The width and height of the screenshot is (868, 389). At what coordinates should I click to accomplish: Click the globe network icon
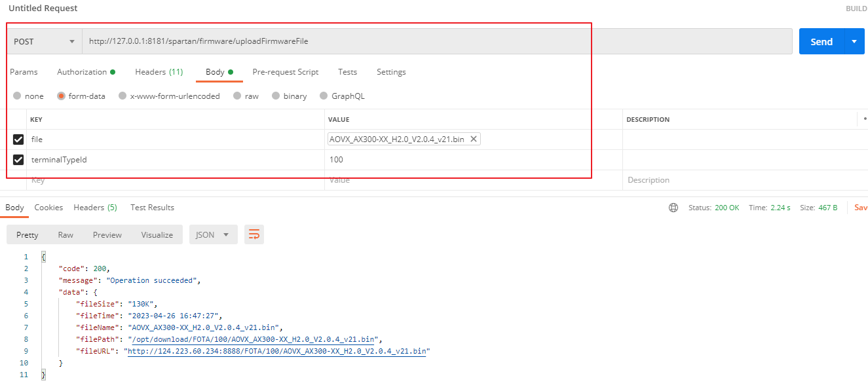click(673, 208)
